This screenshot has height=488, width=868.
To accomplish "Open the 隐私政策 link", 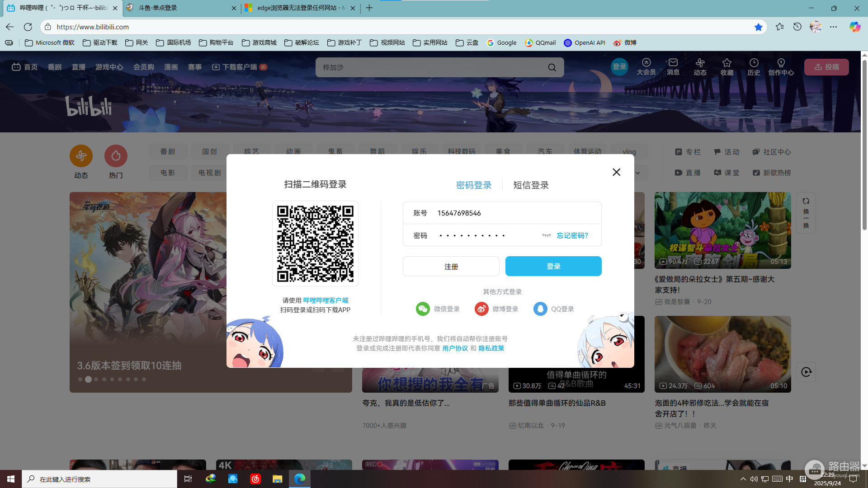I will click(491, 348).
